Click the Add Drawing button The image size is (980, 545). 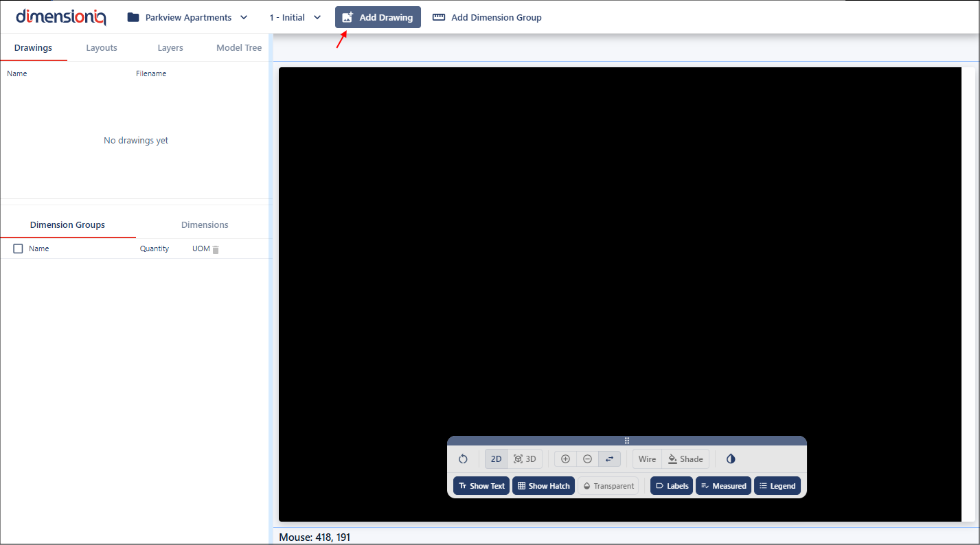pos(378,17)
